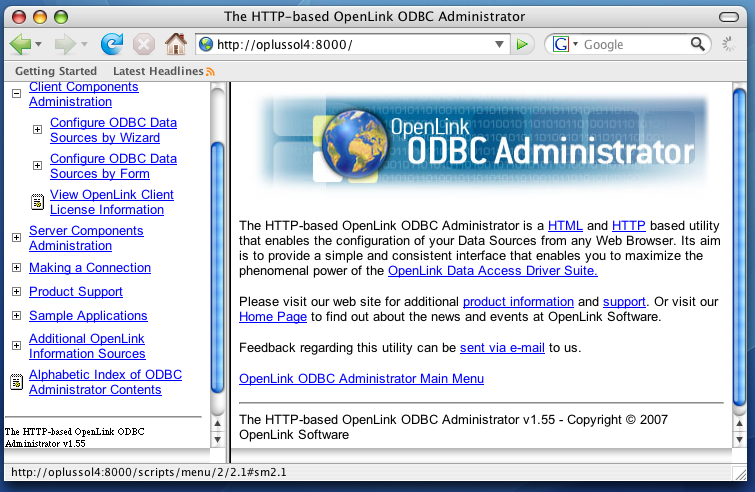
Task: Open the Google search engine selector
Action: (x=565, y=45)
